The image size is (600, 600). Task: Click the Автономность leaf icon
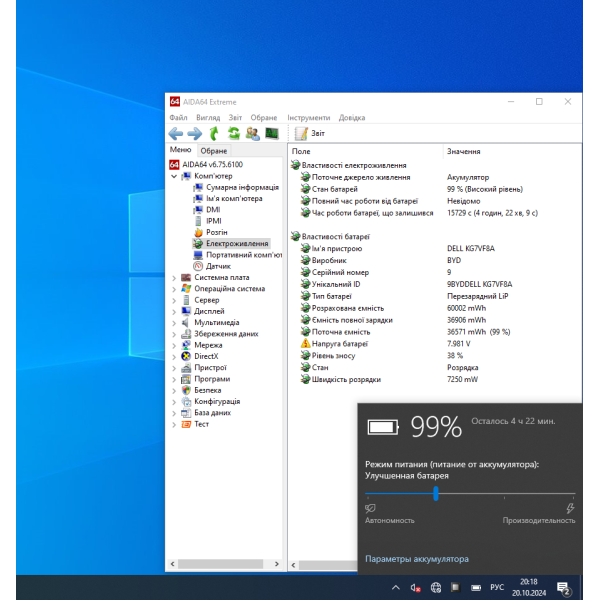click(370, 508)
